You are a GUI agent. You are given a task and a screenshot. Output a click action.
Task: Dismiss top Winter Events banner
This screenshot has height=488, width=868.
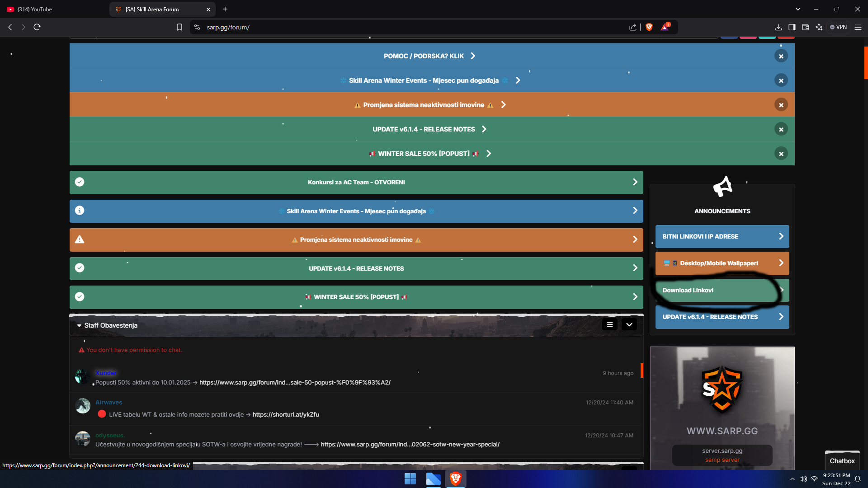(781, 80)
